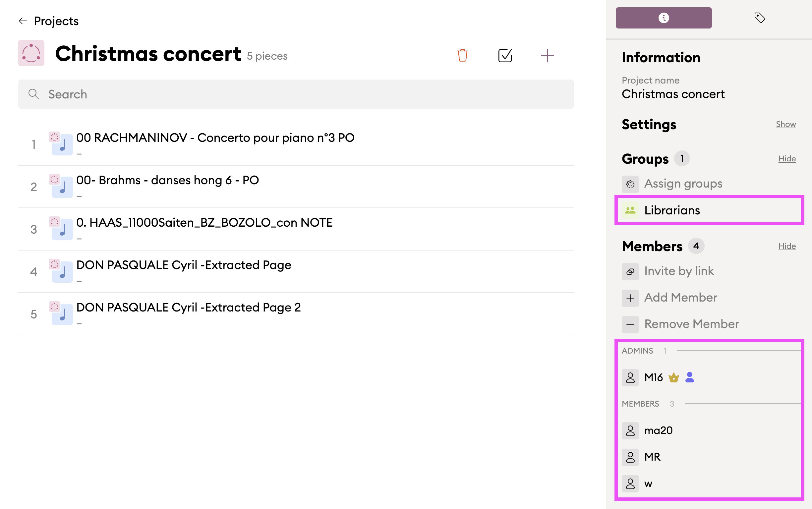Open the Librarians group
Screen dimensions: 812x509
click(671, 210)
